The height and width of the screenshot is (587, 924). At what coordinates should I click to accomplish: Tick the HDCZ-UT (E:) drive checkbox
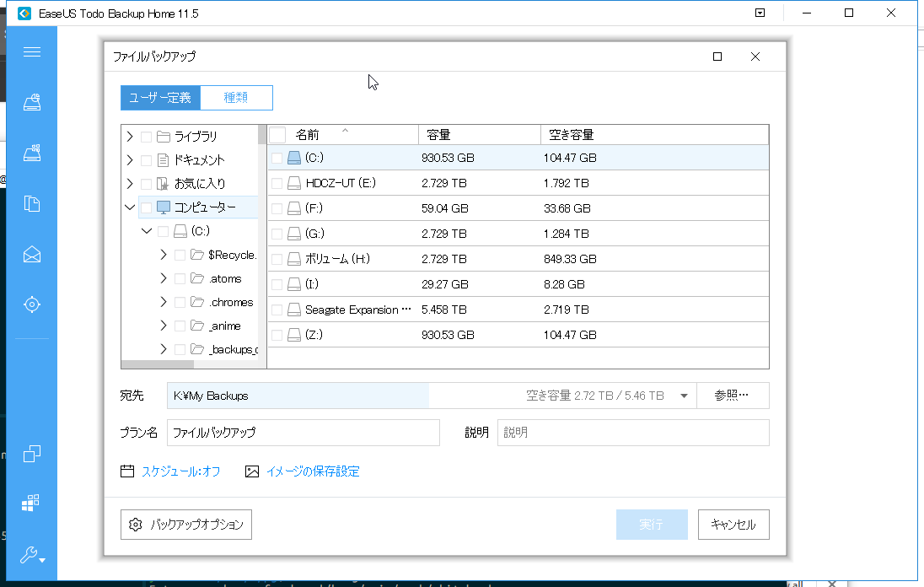coord(277,183)
